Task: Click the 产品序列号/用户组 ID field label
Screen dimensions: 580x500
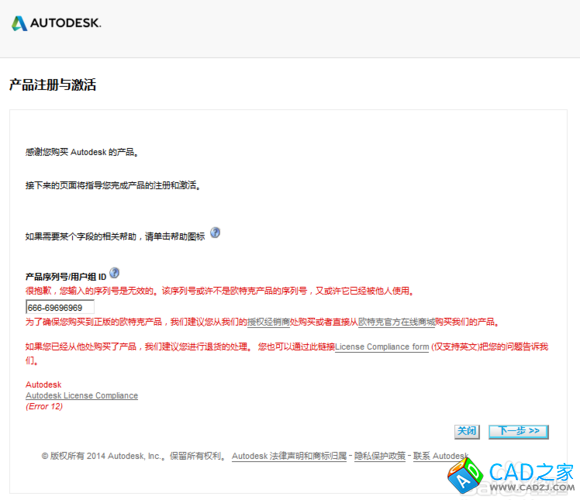Action: tap(66, 277)
